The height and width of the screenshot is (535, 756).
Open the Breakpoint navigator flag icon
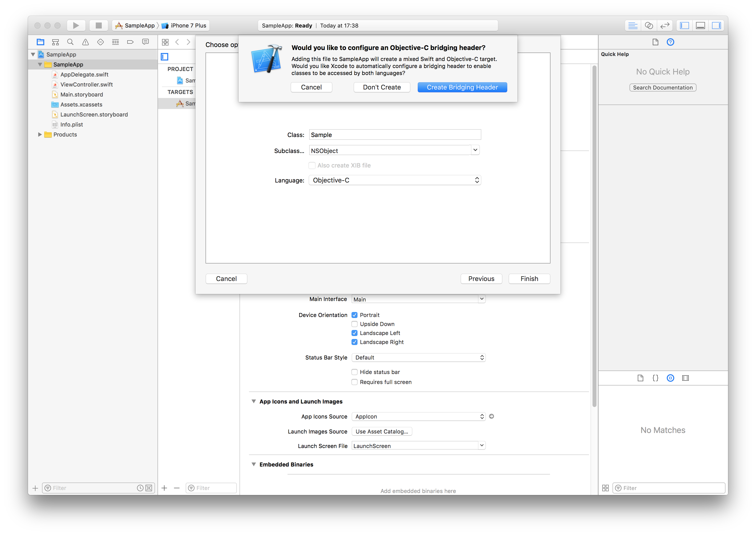(130, 42)
